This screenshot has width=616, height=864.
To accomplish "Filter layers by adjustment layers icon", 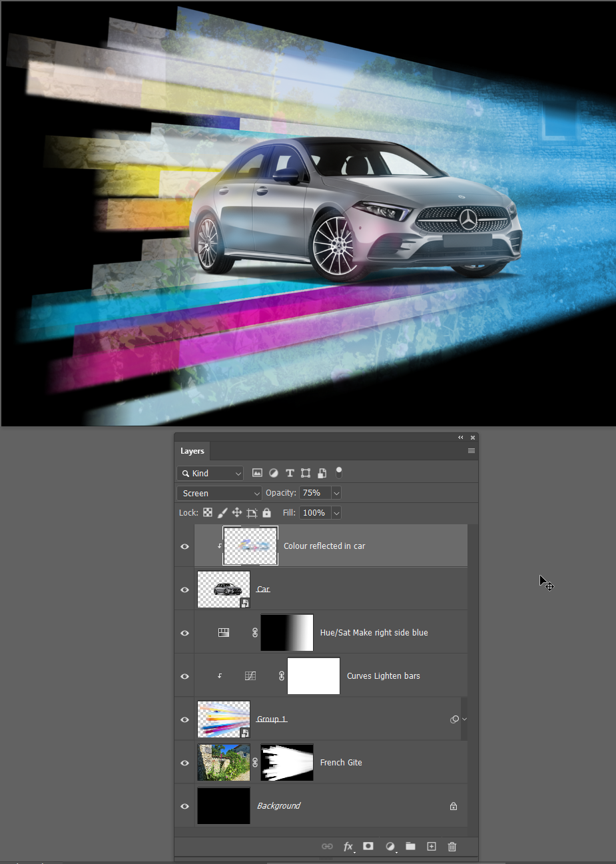I will point(274,472).
